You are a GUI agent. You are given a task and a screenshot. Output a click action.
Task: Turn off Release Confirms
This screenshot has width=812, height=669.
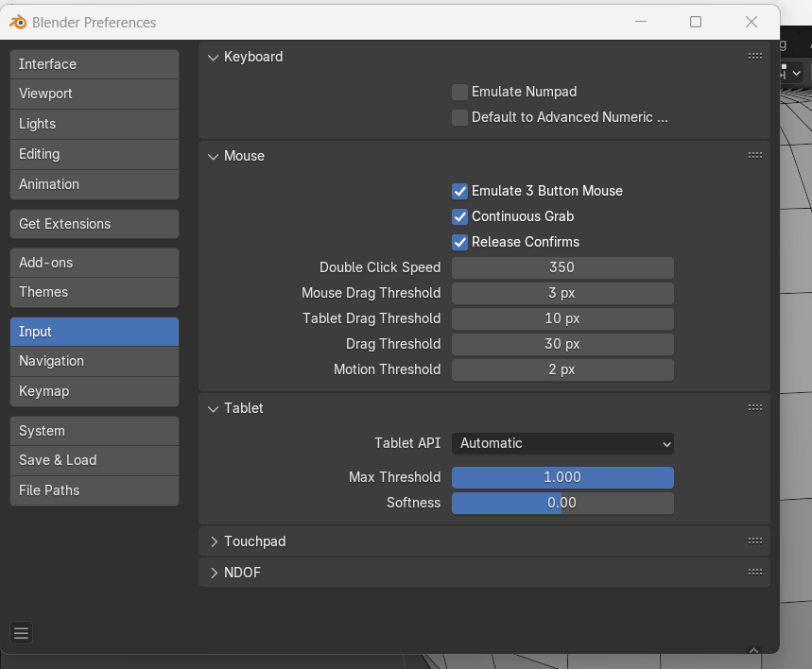pyautogui.click(x=459, y=242)
